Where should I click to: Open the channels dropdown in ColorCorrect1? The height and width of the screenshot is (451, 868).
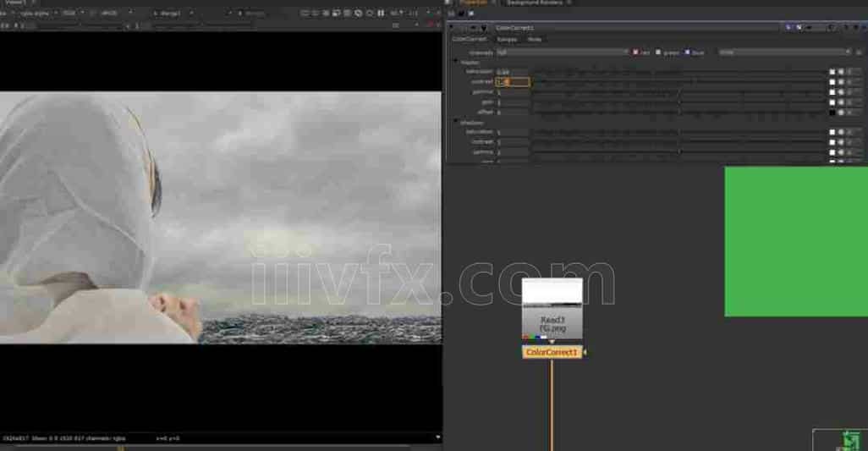click(562, 52)
